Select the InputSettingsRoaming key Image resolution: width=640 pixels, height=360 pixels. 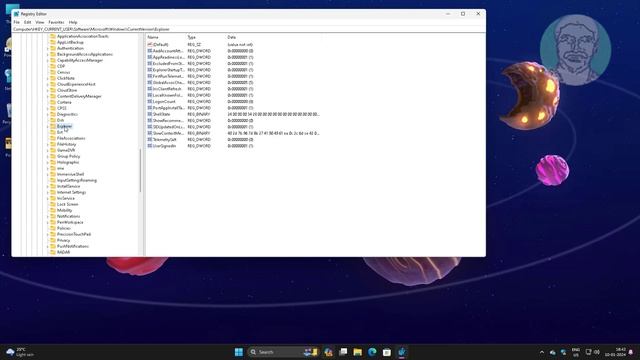click(x=77, y=180)
